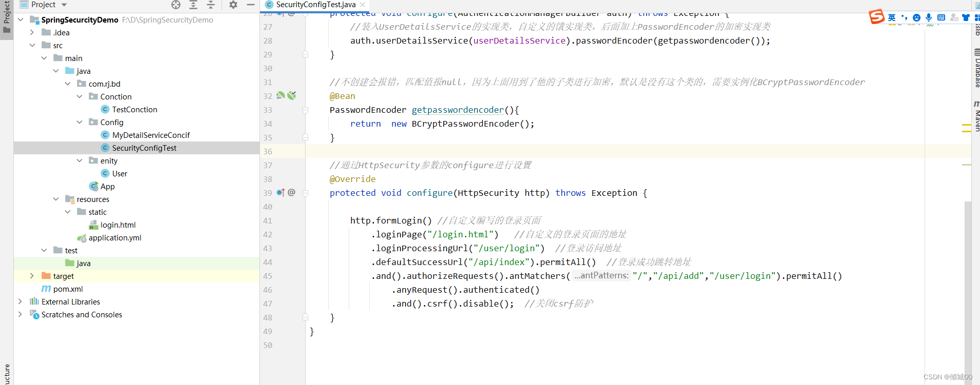This screenshot has width=980, height=385.
Task: Expand the target folder
Action: coord(32,276)
